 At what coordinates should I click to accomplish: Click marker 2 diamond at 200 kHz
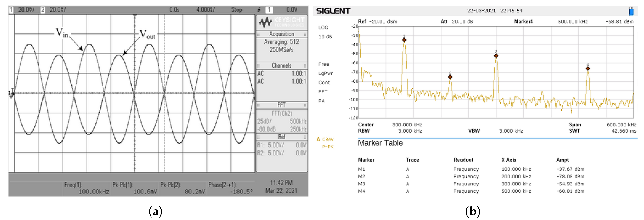[x=450, y=77]
